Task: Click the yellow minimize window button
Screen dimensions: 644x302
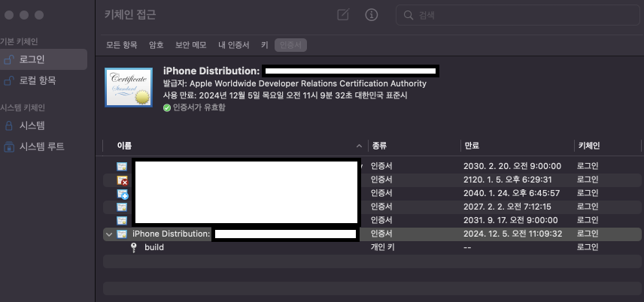Action: (x=24, y=15)
